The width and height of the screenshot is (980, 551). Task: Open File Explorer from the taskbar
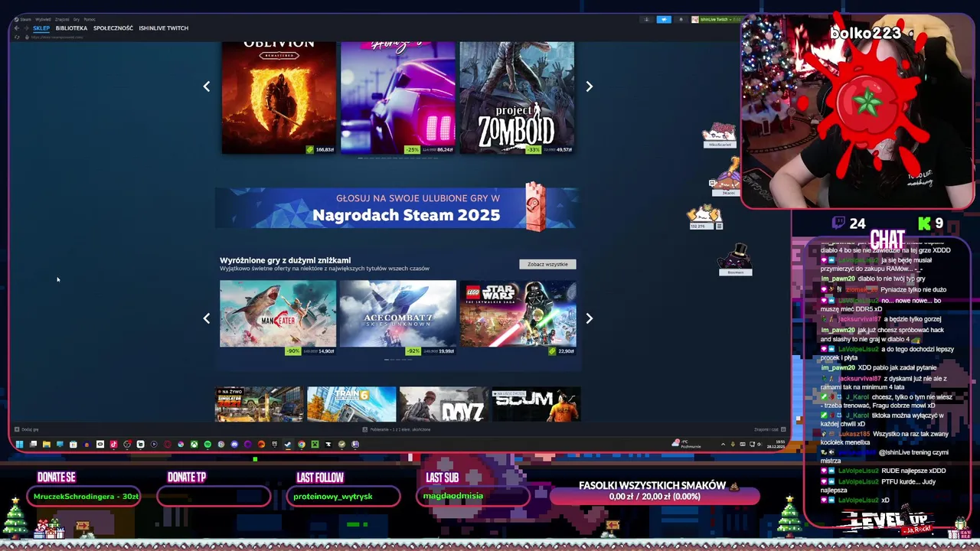(x=46, y=444)
